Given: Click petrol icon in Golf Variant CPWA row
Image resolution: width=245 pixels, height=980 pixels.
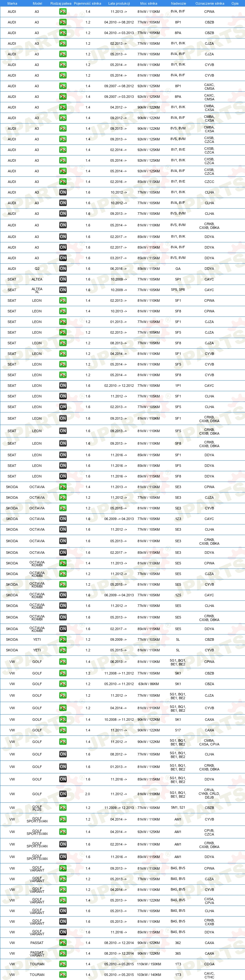Looking at the screenshot, I should coord(63,868).
